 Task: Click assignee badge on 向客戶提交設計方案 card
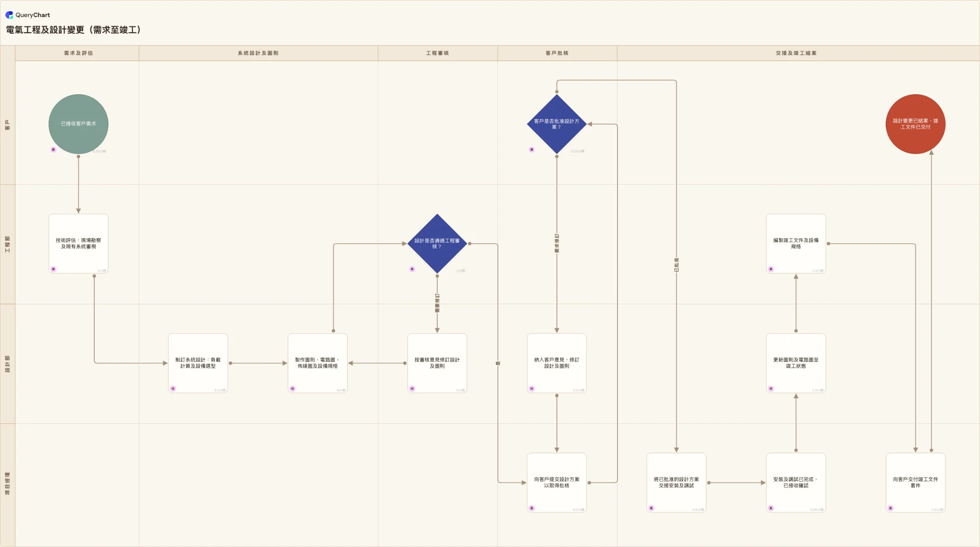[x=532, y=508]
